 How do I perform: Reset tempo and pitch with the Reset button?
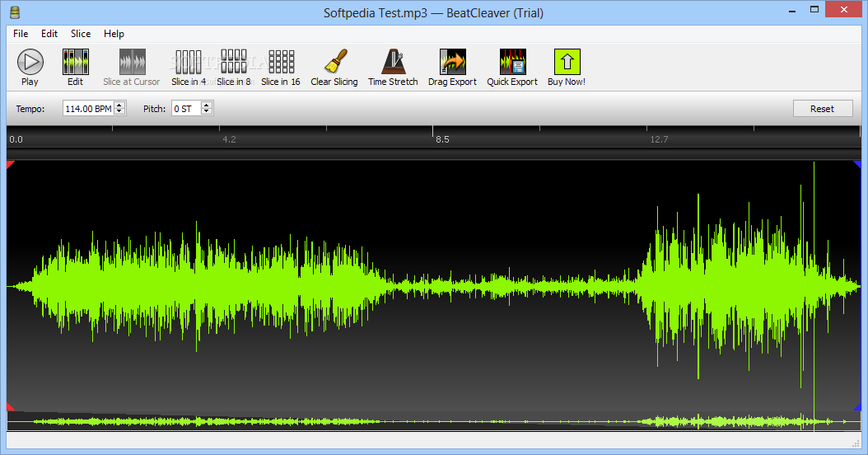pyautogui.click(x=823, y=109)
